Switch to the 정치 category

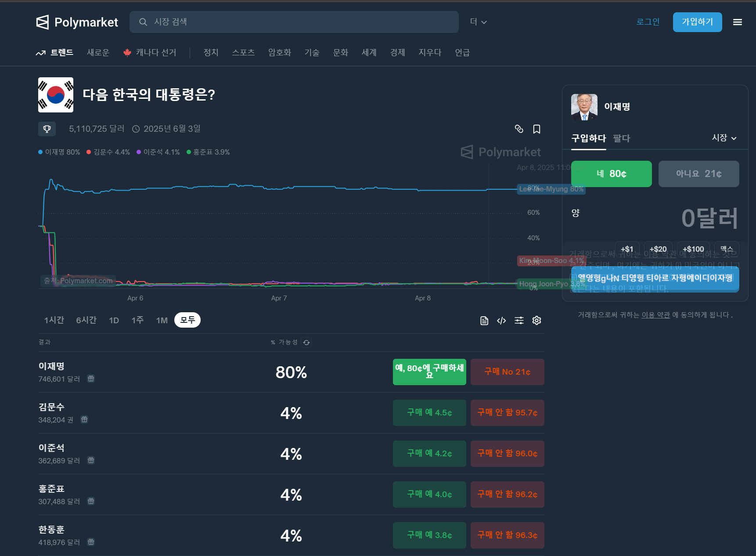pyautogui.click(x=211, y=53)
